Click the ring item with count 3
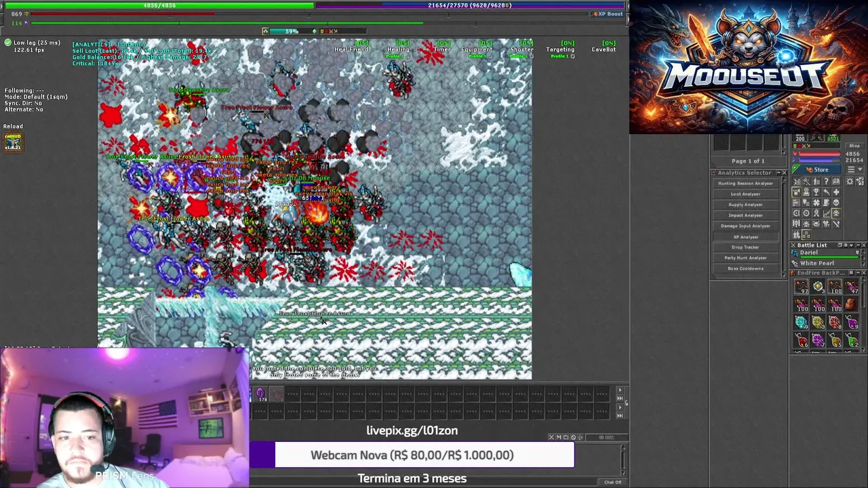The image size is (868, 488). (818, 287)
